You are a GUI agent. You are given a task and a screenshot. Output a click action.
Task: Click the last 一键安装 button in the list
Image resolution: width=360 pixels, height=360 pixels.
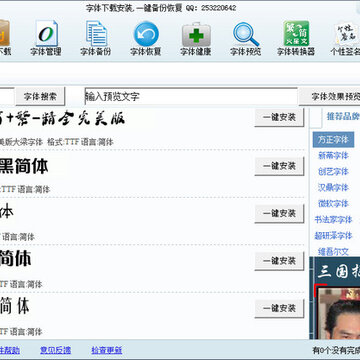click(279, 308)
